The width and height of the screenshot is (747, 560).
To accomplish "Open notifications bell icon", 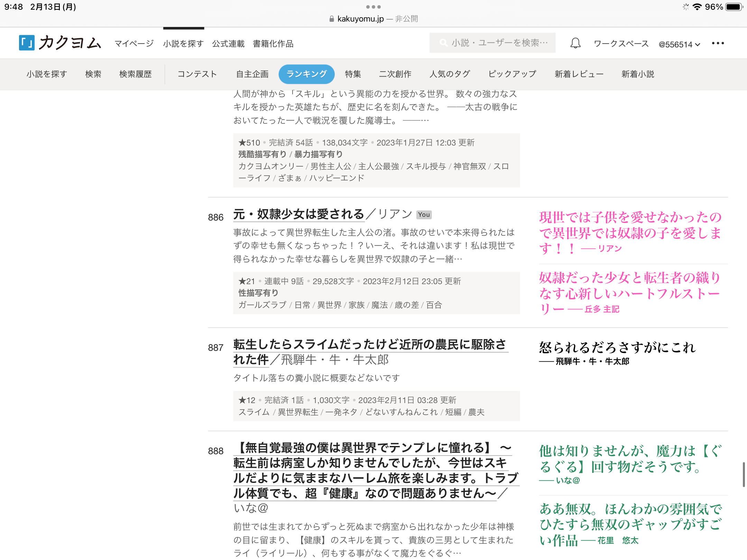I will point(575,43).
